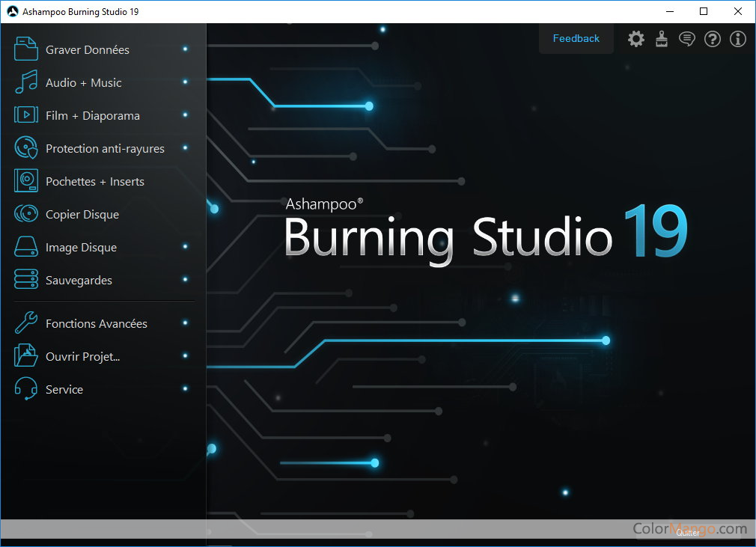756x547 pixels.
Task: Click the Copier Disque double-disc icon
Action: point(26,214)
